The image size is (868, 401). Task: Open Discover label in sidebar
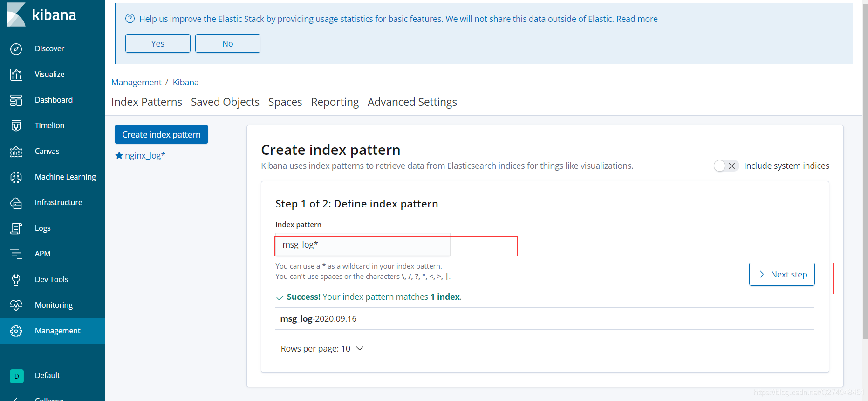click(49, 48)
